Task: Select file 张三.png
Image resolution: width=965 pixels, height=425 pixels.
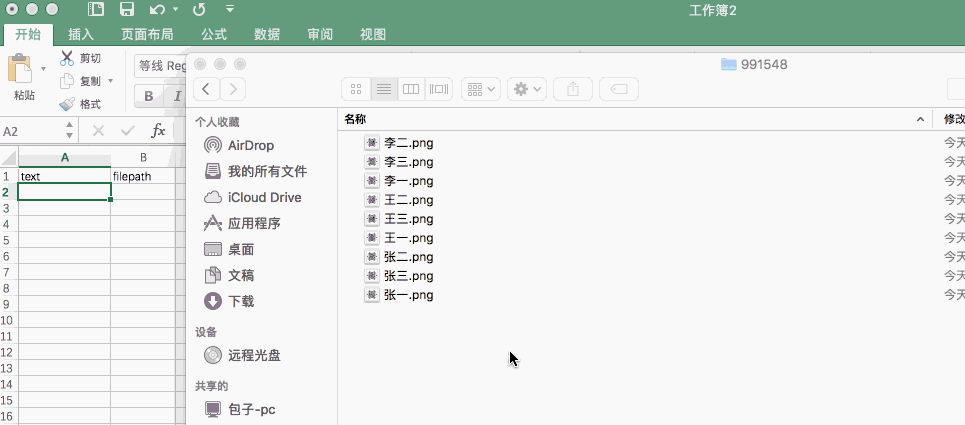Action: [399, 276]
